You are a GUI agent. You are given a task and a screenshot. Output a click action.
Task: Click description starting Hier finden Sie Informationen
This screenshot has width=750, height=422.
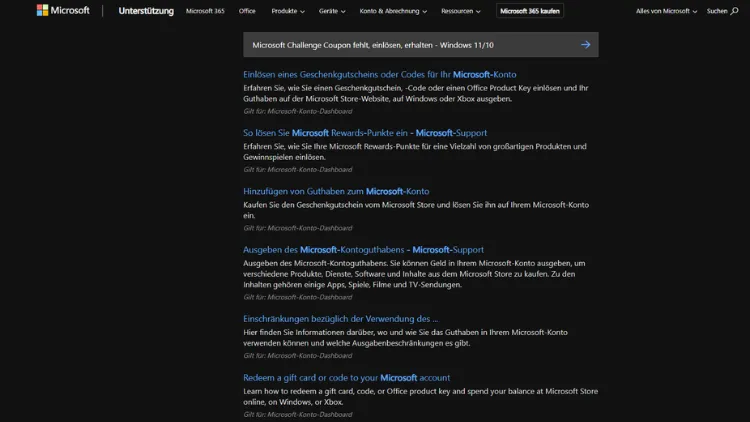coord(405,337)
